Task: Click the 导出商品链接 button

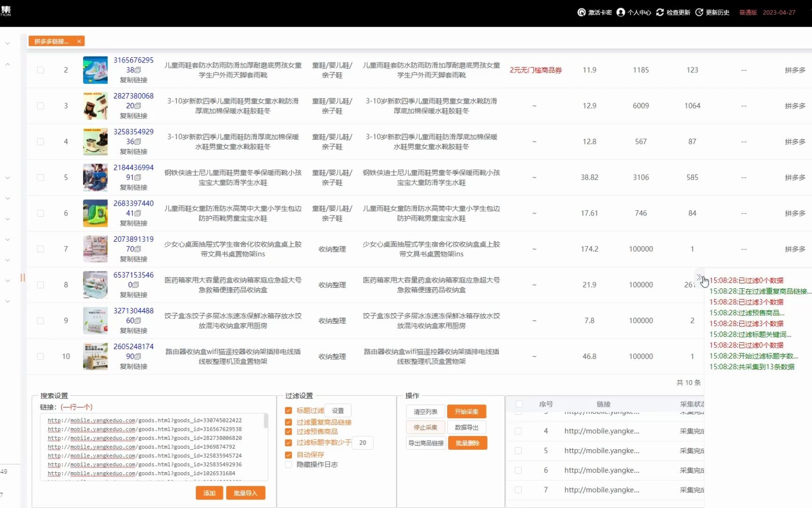Action: pyautogui.click(x=426, y=443)
